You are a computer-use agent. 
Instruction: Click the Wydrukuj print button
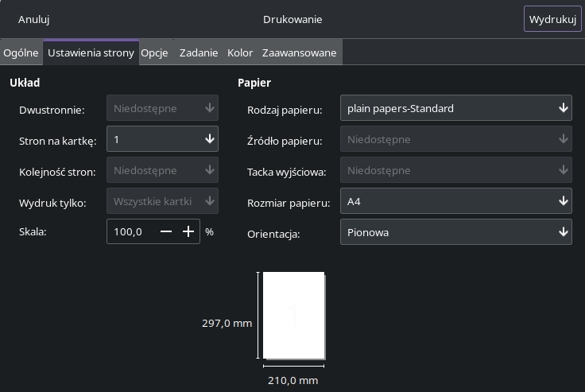click(552, 19)
